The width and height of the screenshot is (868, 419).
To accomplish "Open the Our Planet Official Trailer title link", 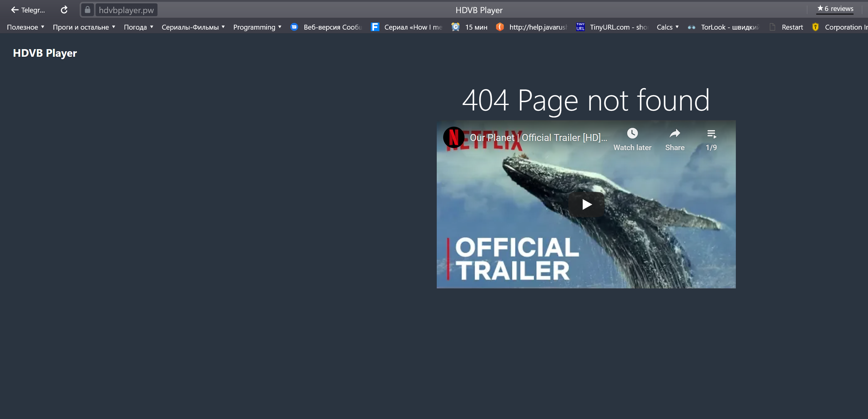I will (538, 138).
